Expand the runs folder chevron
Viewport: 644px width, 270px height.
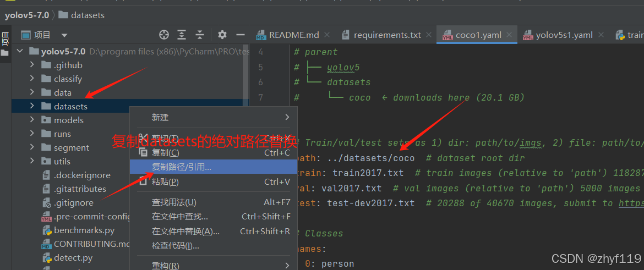click(x=32, y=134)
